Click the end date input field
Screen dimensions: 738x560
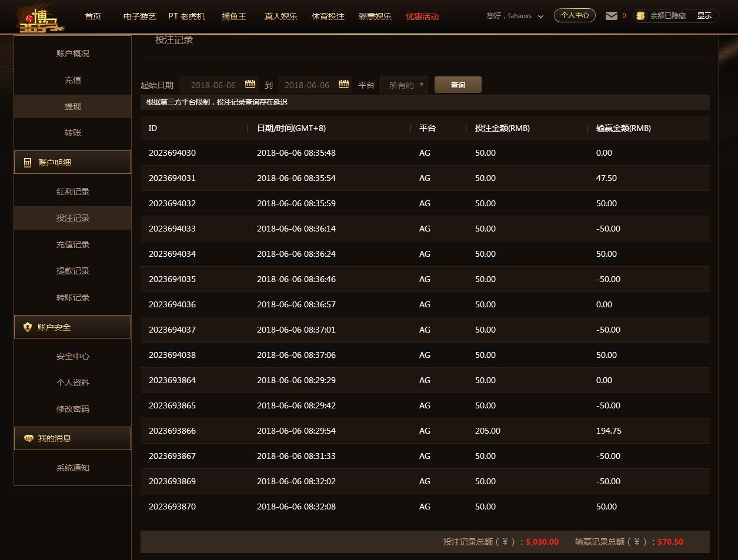315,85
